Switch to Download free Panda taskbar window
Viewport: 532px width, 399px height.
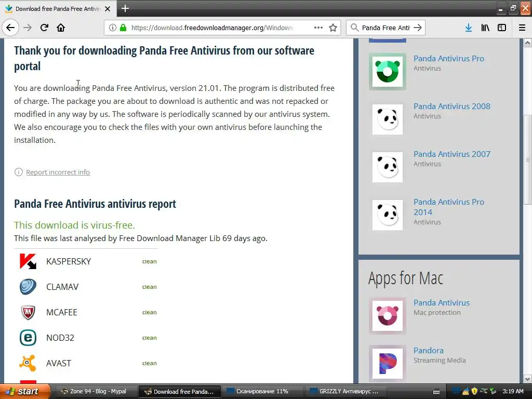(180, 392)
